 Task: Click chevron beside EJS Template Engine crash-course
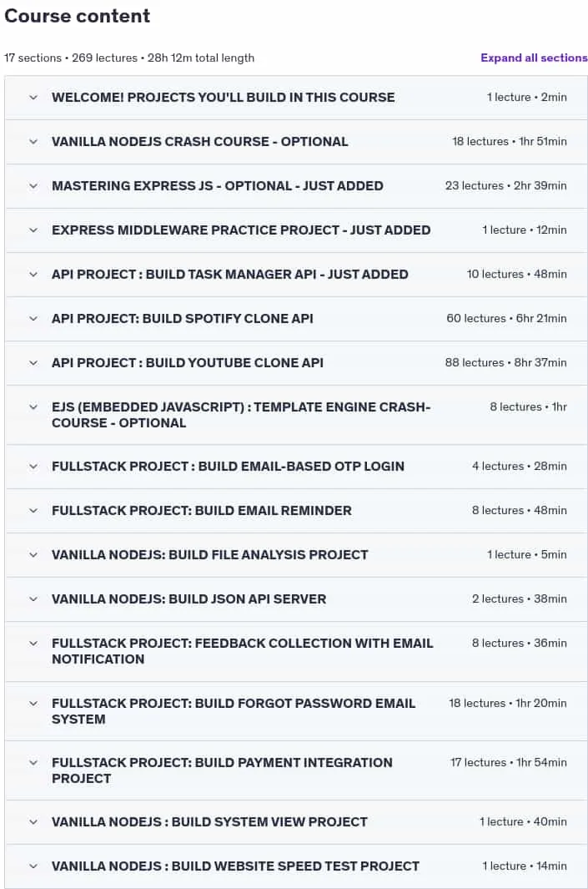point(33,407)
